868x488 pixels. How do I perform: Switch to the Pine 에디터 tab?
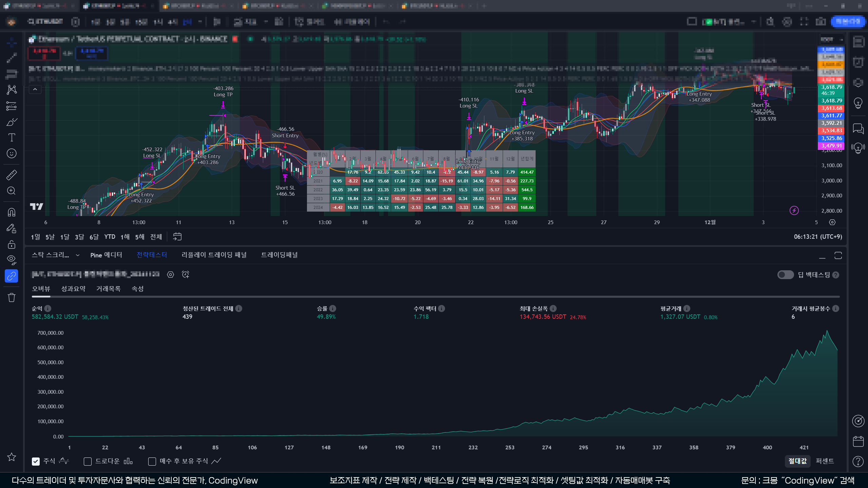coord(106,255)
